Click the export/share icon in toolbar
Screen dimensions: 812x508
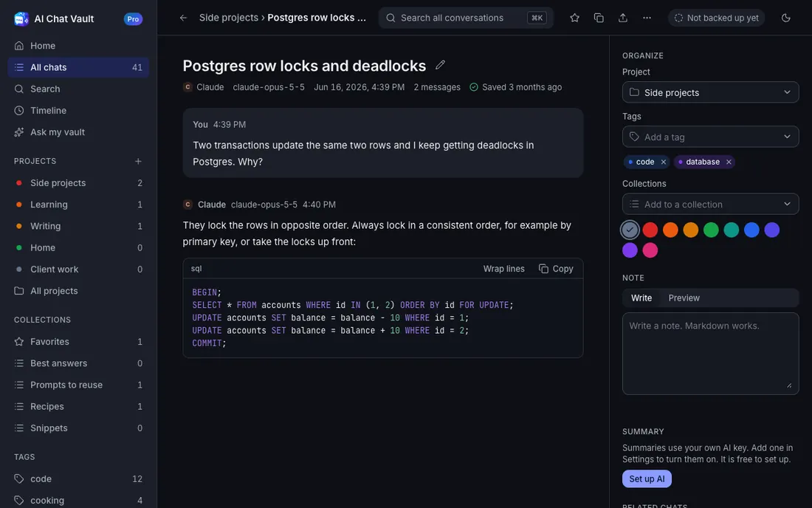(622, 18)
